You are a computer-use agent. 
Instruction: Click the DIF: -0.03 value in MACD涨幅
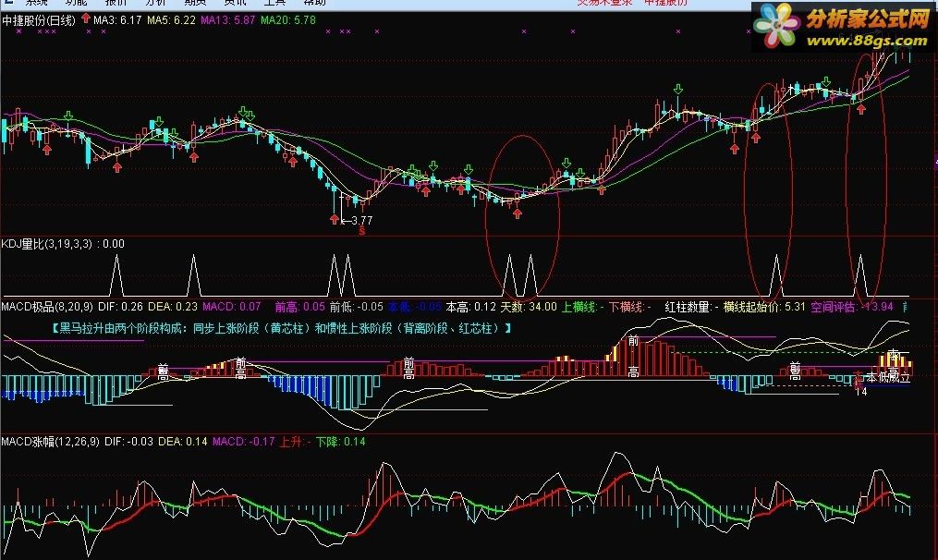[x=128, y=442]
